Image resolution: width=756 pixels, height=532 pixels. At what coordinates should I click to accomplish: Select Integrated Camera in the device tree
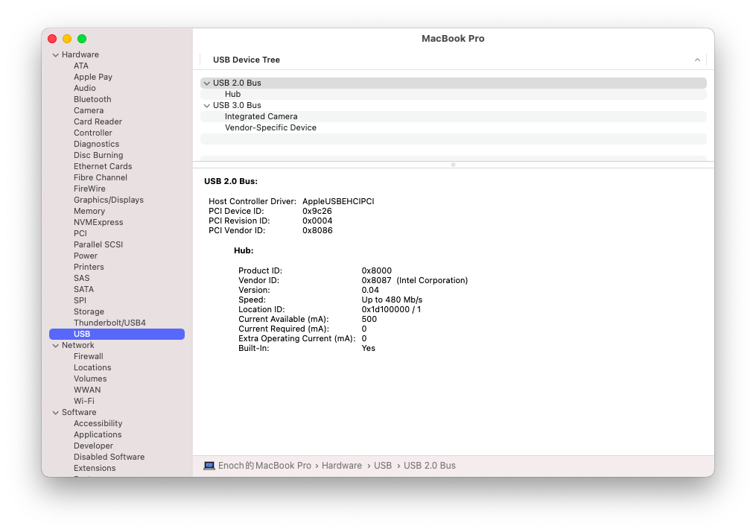[261, 116]
